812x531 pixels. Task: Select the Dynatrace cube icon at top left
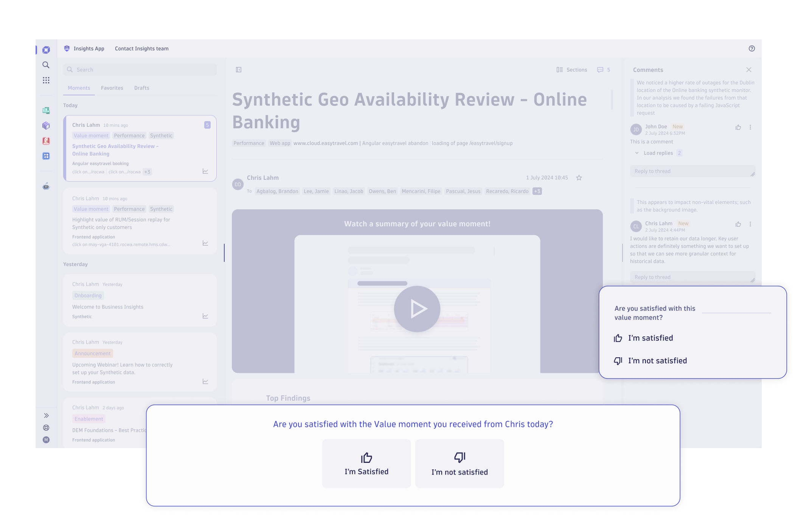point(46,49)
